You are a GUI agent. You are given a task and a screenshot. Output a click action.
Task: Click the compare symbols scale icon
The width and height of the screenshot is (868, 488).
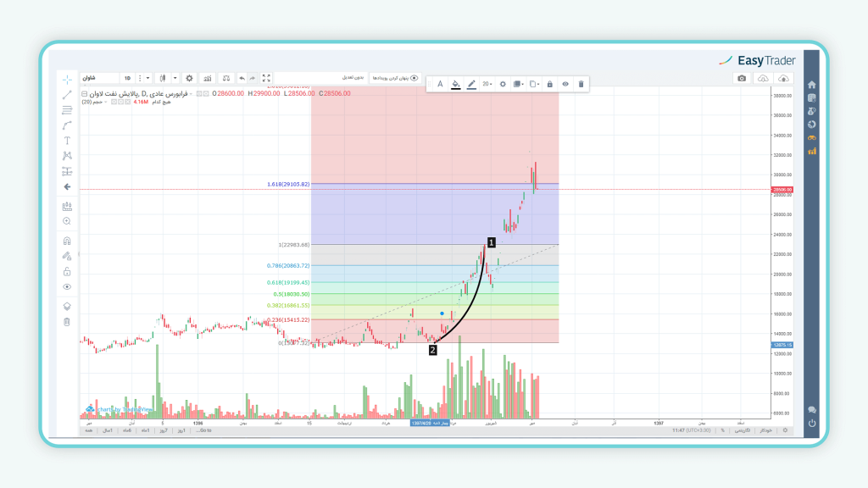point(225,78)
